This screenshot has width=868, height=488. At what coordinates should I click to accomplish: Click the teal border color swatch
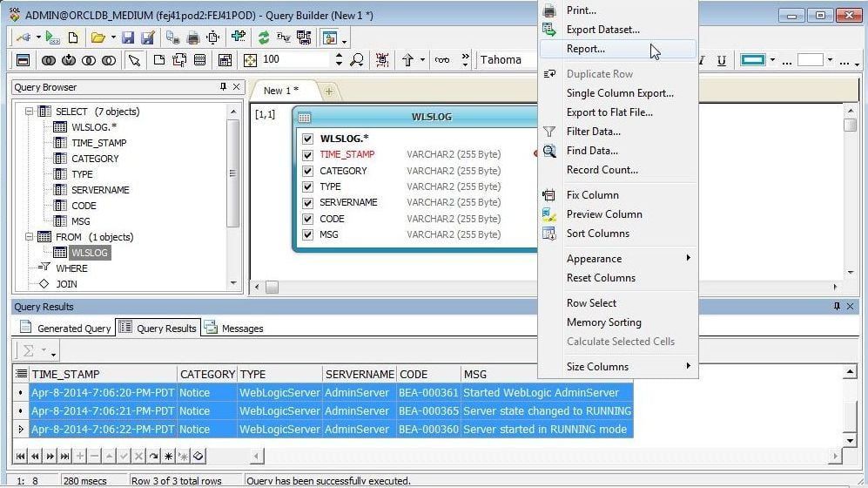752,60
